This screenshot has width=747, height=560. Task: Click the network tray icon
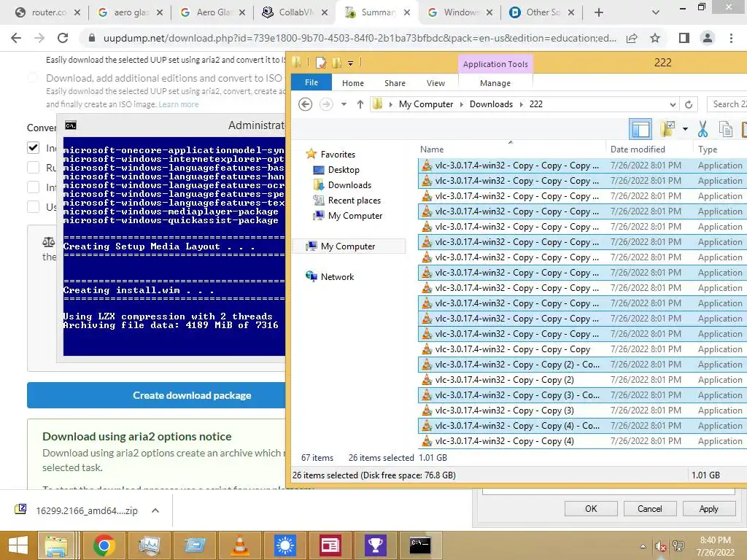[x=678, y=546]
